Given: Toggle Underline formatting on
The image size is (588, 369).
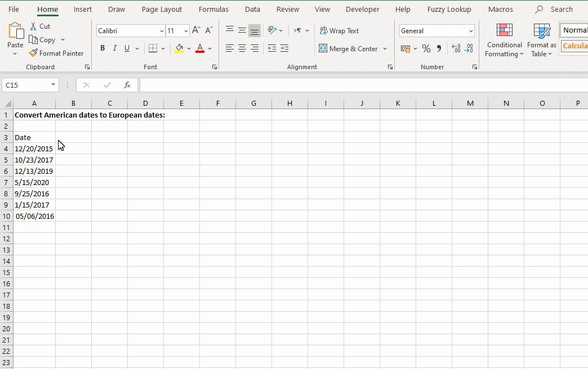Looking at the screenshot, I should click(x=127, y=48).
